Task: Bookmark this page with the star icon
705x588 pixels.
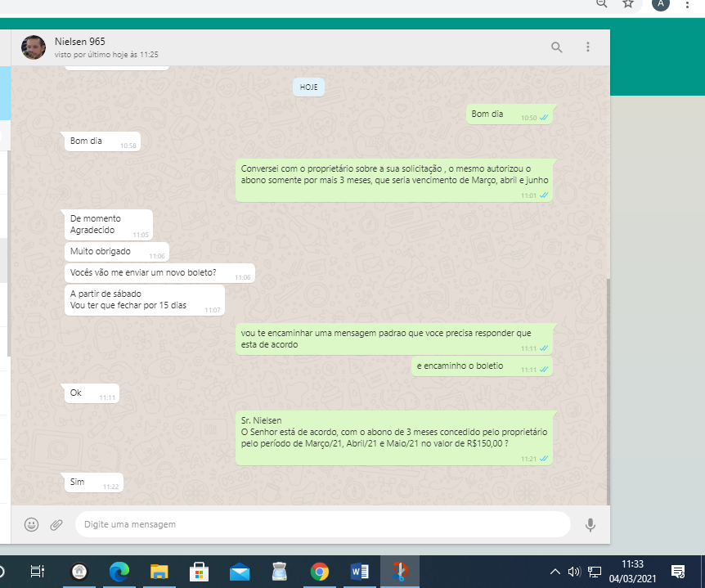Action: click(628, 4)
